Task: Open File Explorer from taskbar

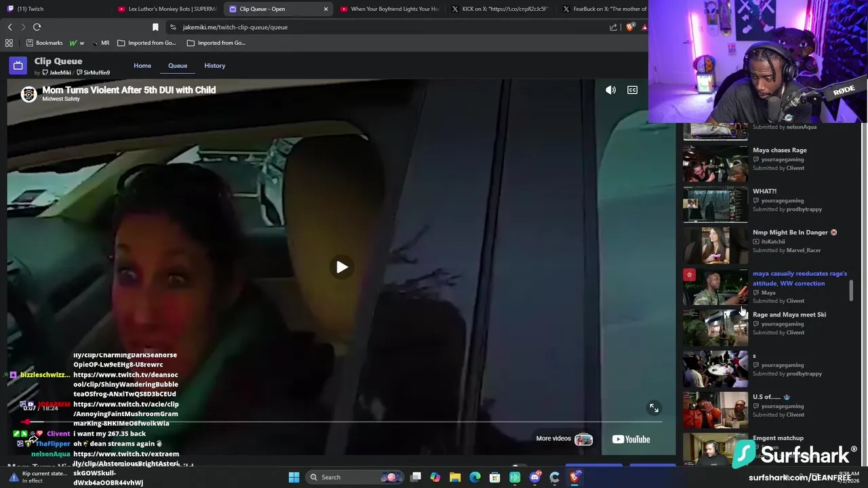Action: point(455,477)
